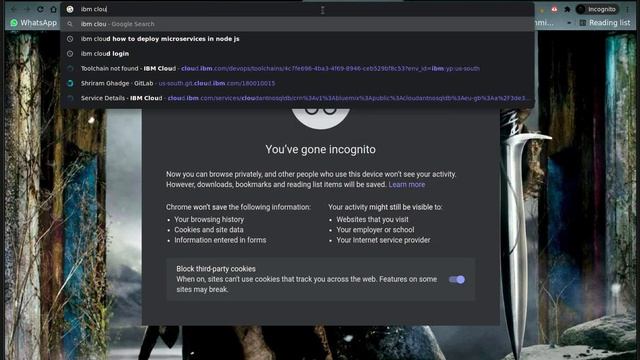Viewport: 640px width, 360px height.
Task: Expand the bookmarks overflow arrow
Action: pyautogui.click(x=569, y=23)
